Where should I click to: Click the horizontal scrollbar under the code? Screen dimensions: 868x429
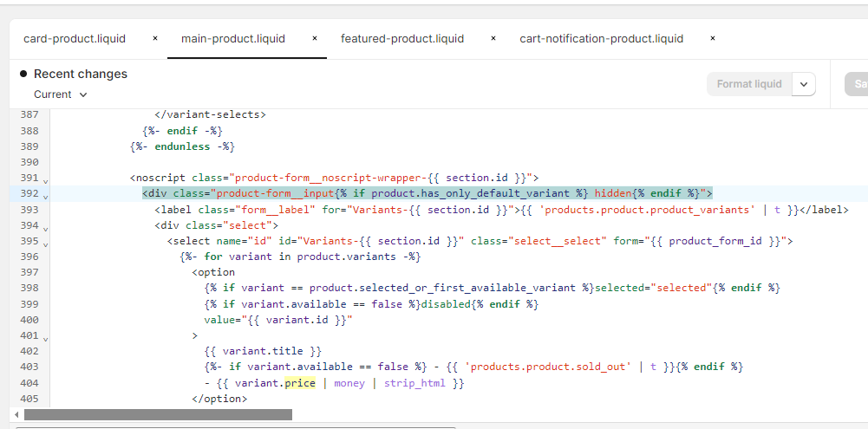158,415
